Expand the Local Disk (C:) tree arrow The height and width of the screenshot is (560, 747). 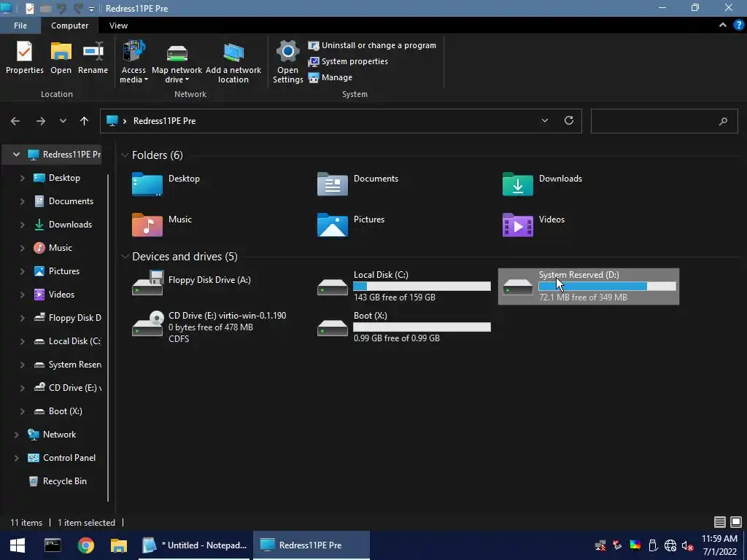pos(22,341)
